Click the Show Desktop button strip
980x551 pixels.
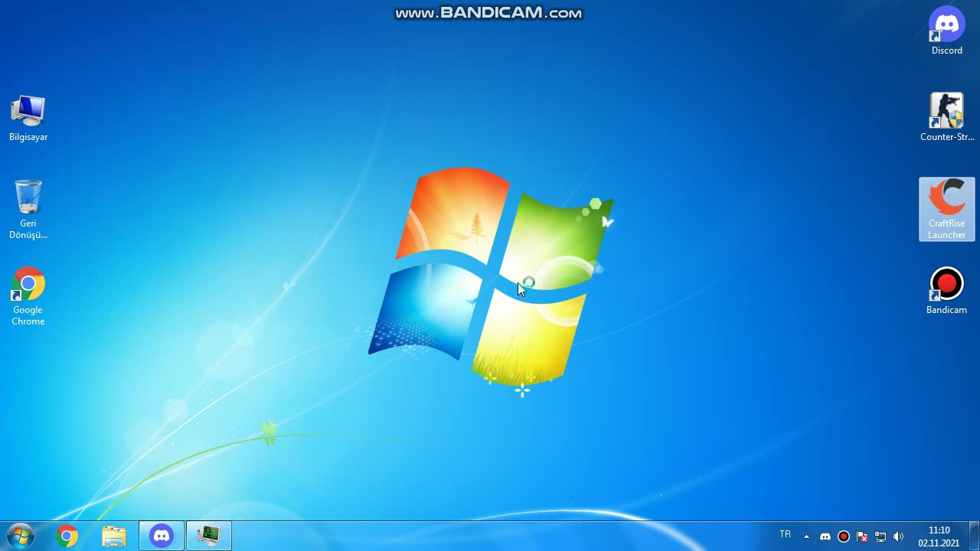(974, 536)
